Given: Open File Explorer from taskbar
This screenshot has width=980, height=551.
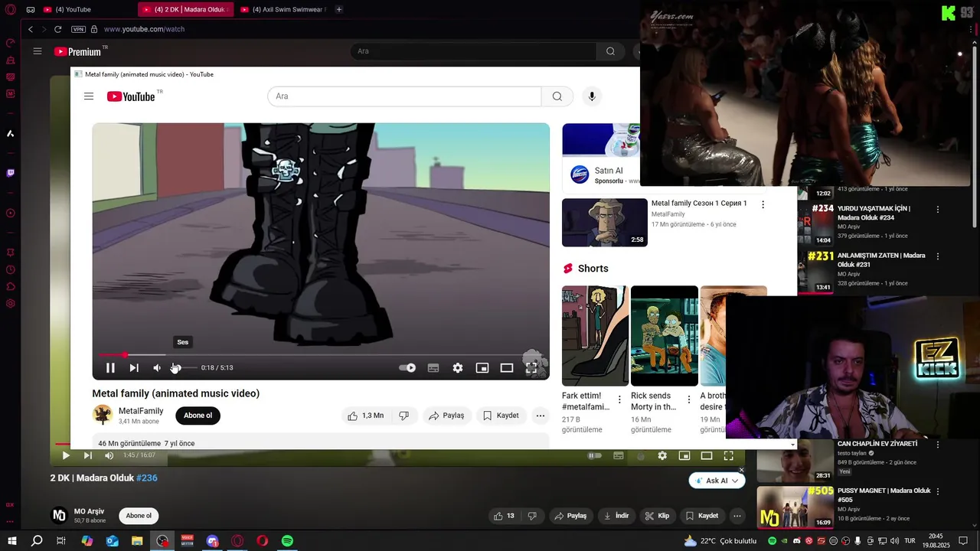Looking at the screenshot, I should [137, 541].
